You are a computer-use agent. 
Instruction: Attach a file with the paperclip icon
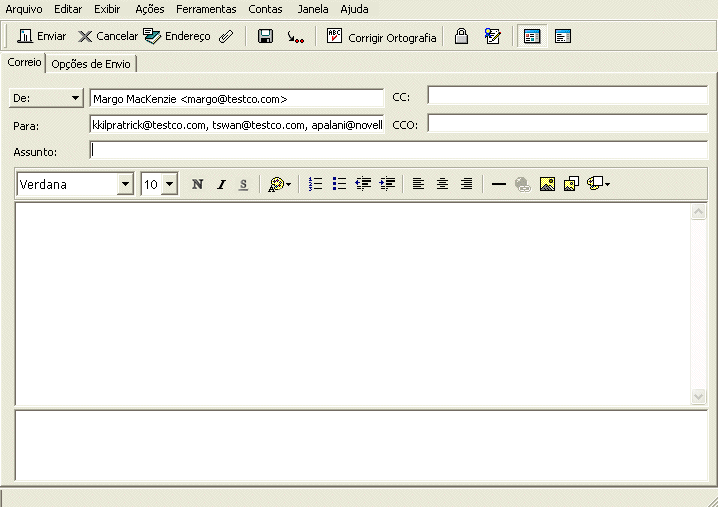click(226, 36)
